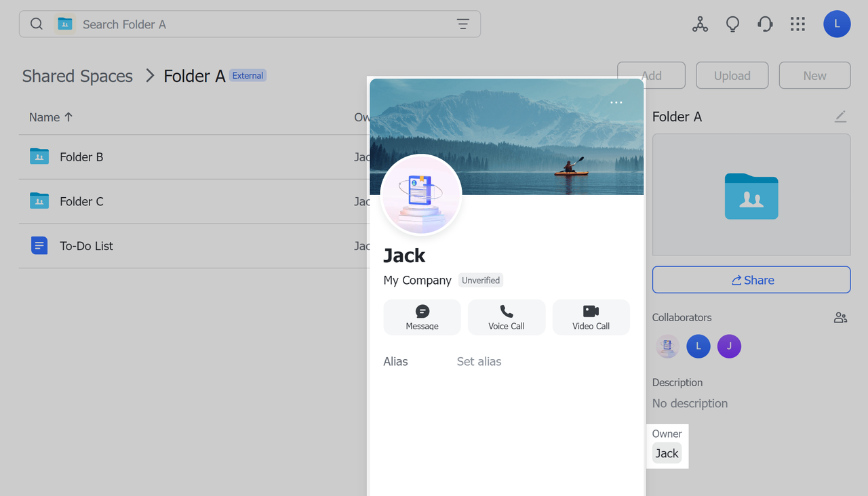Open manage collaborators icon

click(x=840, y=318)
